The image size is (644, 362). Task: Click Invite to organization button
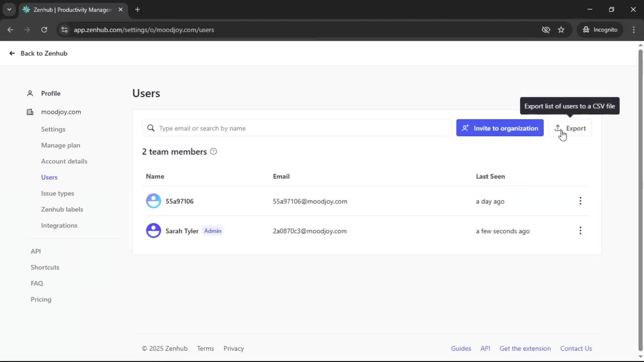pyautogui.click(x=500, y=128)
